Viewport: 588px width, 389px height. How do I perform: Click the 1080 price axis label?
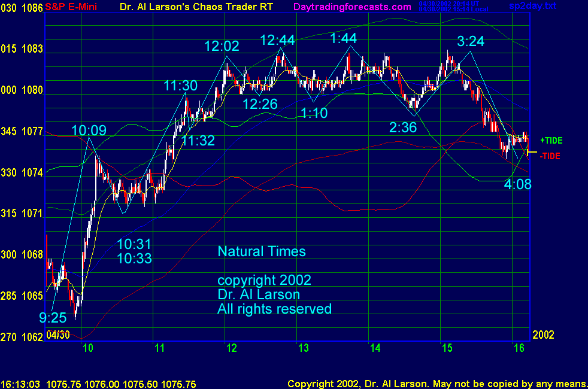(x=34, y=90)
